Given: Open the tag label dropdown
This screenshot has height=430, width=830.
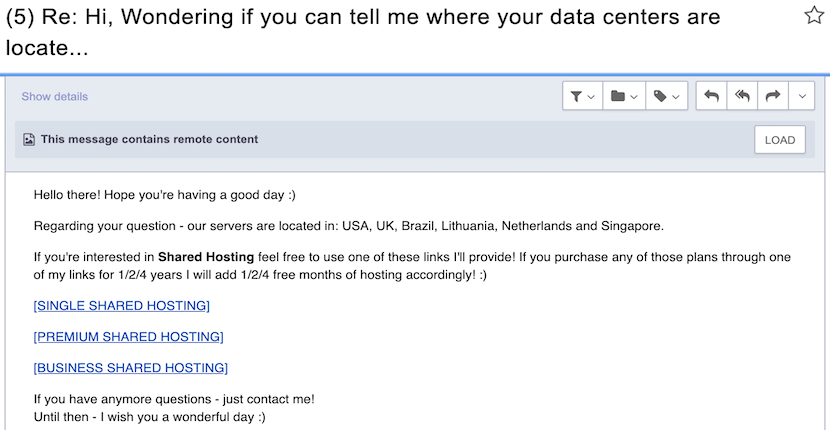Looking at the screenshot, I should 666,96.
